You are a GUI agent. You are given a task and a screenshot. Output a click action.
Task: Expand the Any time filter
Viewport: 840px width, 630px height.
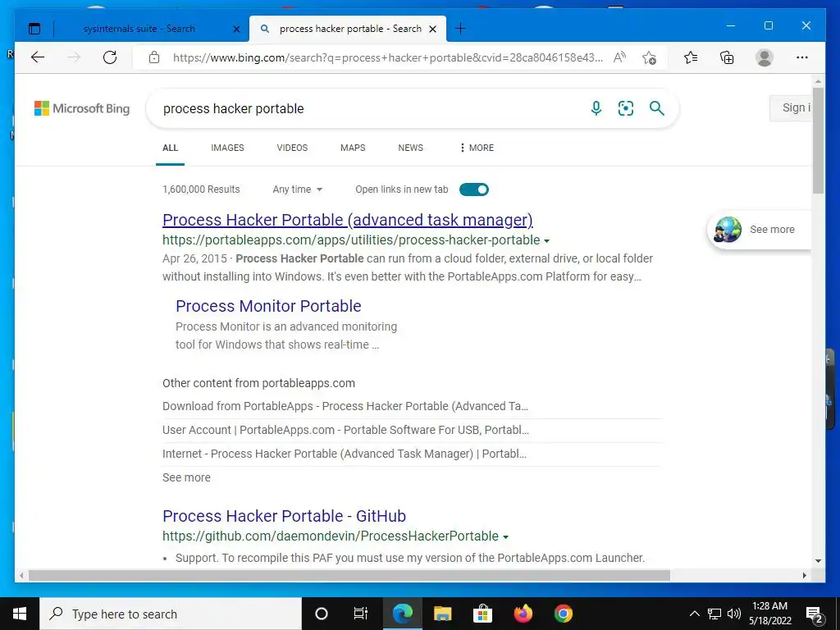(x=297, y=189)
